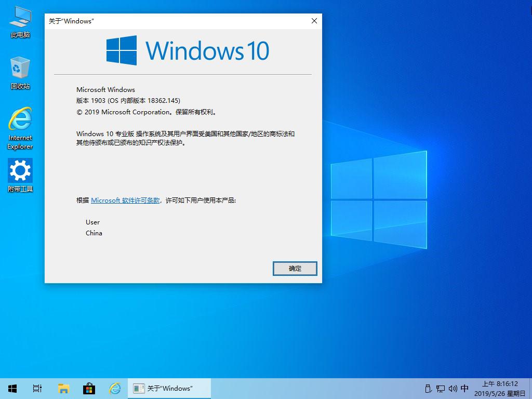
Task: Switch the Chinese input method (中) indicator
Action: click(465, 389)
